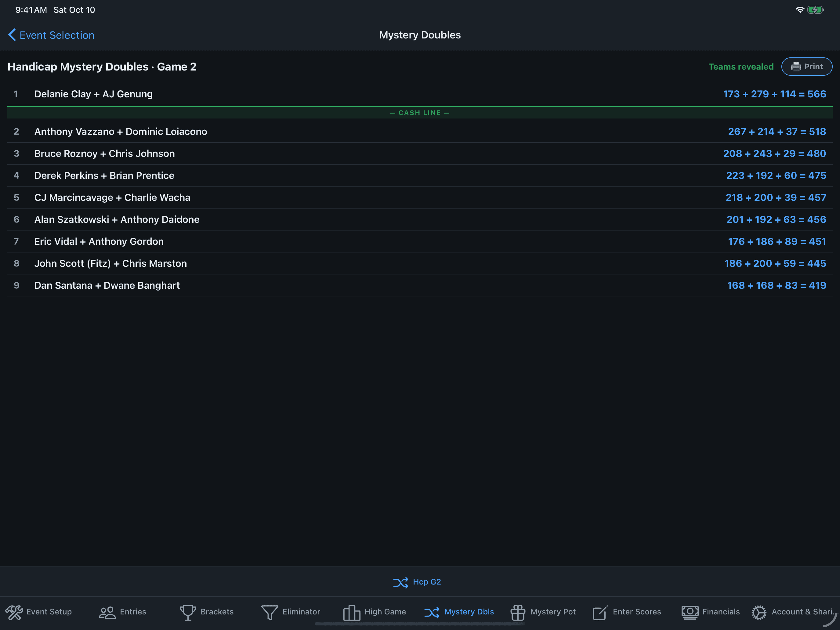The image size is (840, 630).
Task: Tap the battery status icon
Action: (815, 10)
